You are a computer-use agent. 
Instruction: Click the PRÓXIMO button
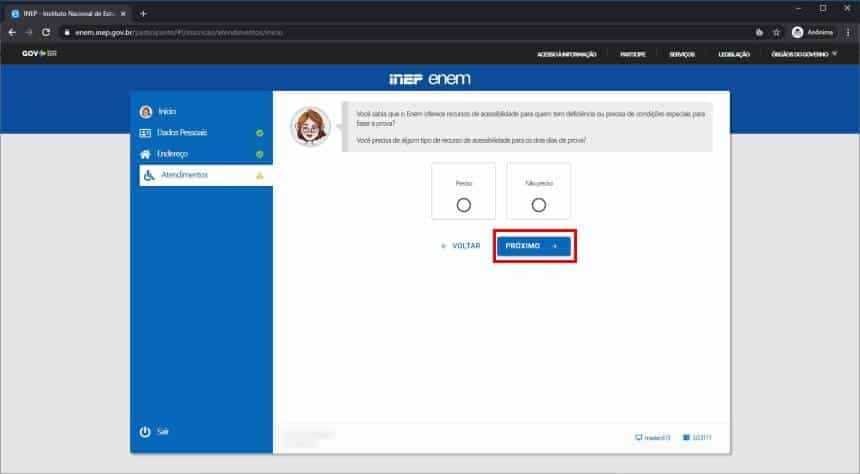534,246
